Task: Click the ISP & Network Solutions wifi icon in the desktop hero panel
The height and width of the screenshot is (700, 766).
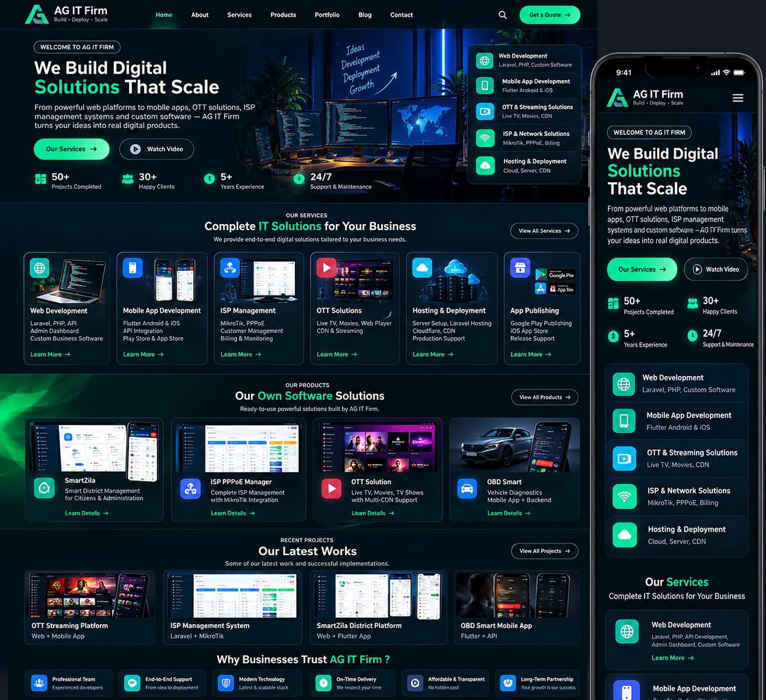Action: click(x=485, y=138)
